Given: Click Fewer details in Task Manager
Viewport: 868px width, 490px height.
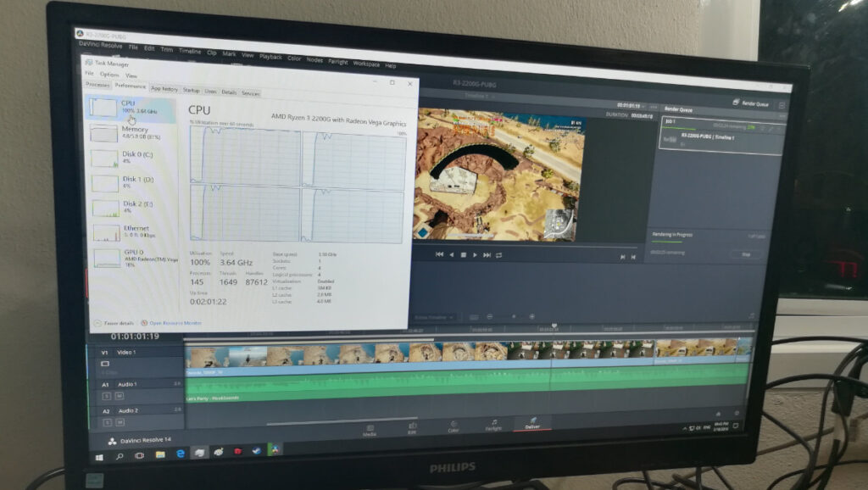Looking at the screenshot, I should 114,323.
